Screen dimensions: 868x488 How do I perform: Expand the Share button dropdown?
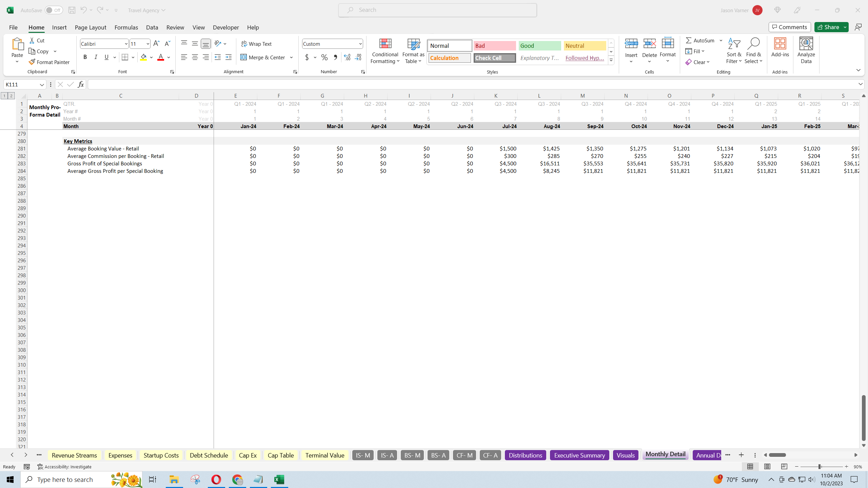pos(845,27)
